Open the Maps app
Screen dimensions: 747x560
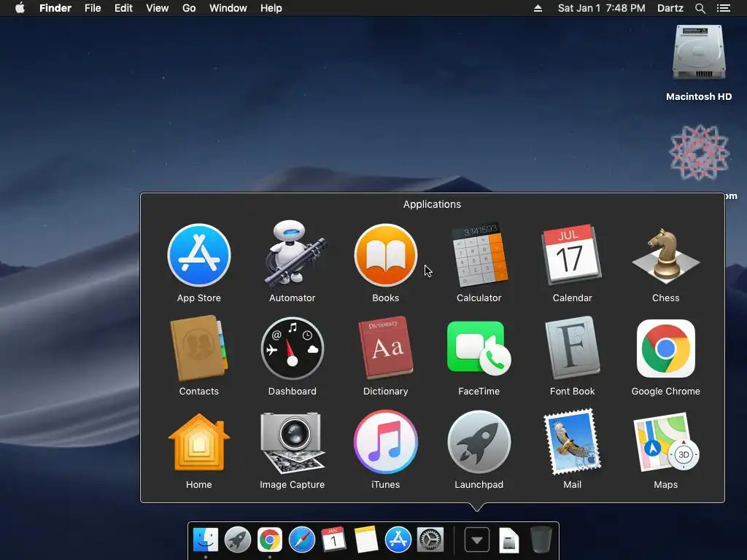pos(665,442)
